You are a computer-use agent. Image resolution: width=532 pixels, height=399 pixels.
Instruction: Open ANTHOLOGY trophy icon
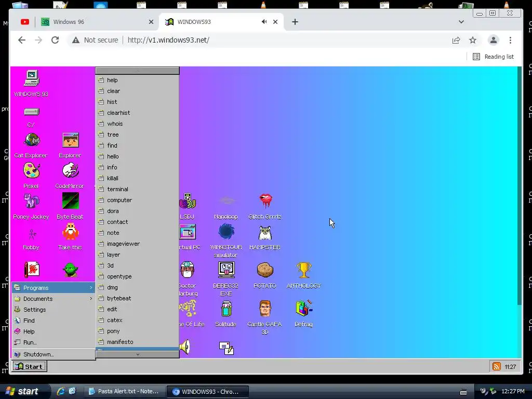(x=303, y=270)
